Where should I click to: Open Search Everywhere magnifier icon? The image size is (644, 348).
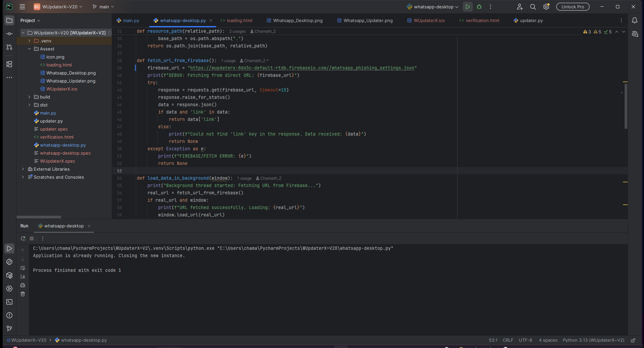[533, 7]
